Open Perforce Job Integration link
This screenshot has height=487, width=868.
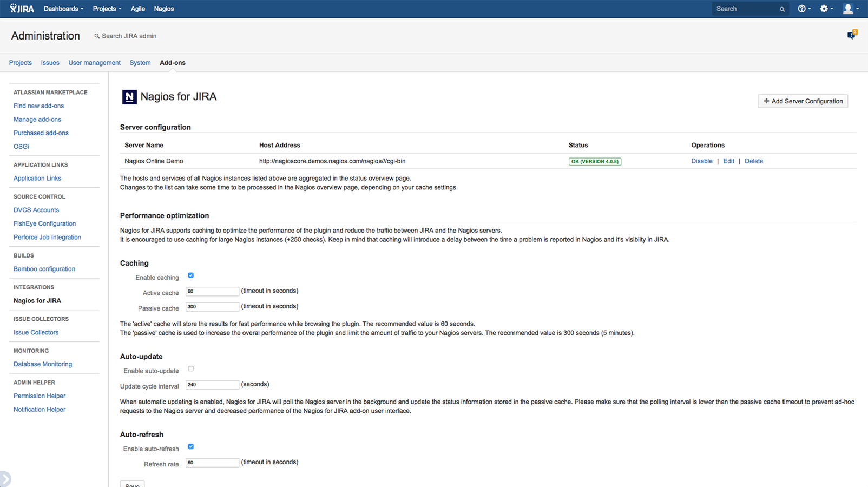pyautogui.click(x=47, y=238)
